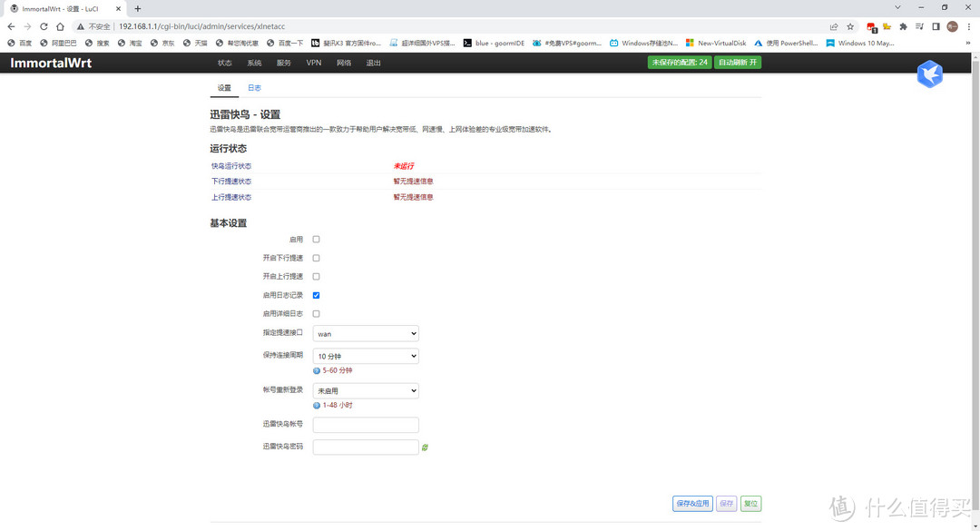Click the 迅雷快鸟帐号 input field
Viewport: 980px width, 531px height.
tap(366, 425)
